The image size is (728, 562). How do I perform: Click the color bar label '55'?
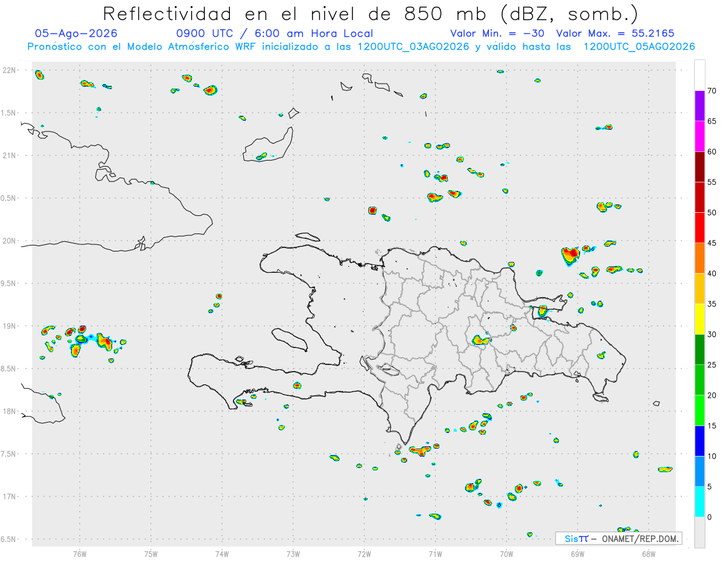click(712, 182)
